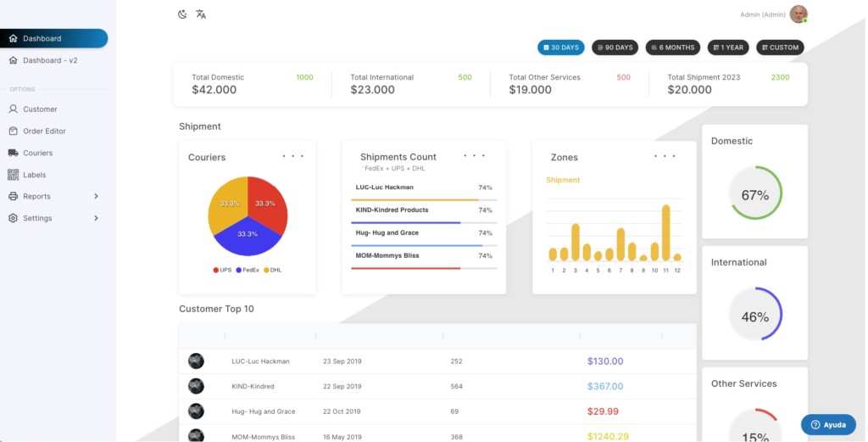Click the Settings gear icon
This screenshot has height=442, width=868.
pyautogui.click(x=14, y=219)
